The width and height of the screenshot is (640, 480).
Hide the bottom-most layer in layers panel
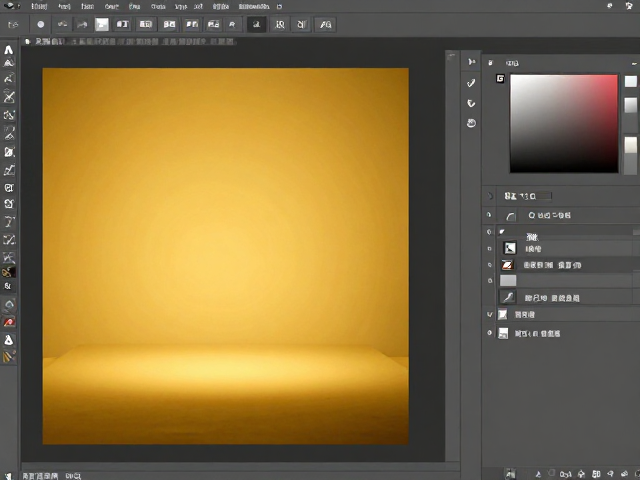click(490, 333)
